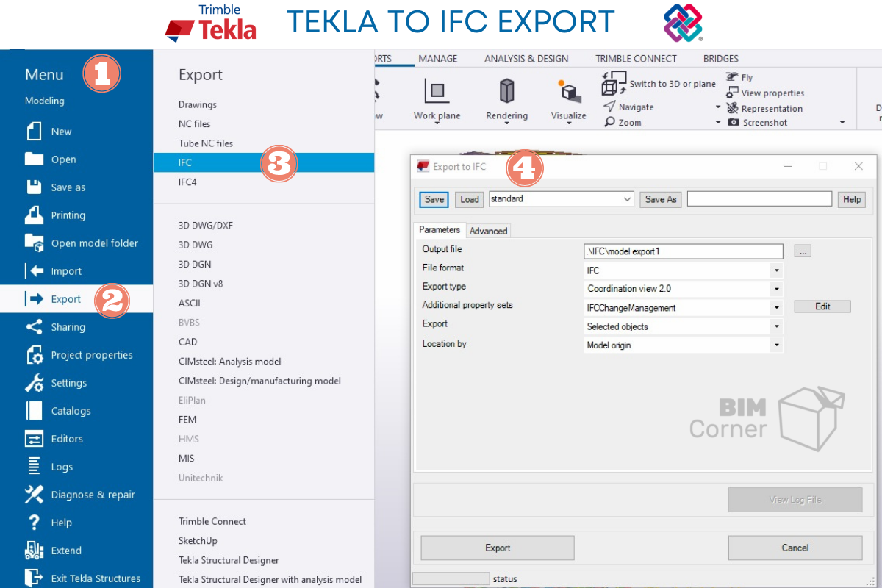Open the BRIDGES ribbon tab
The image size is (882, 588).
coord(721,59)
